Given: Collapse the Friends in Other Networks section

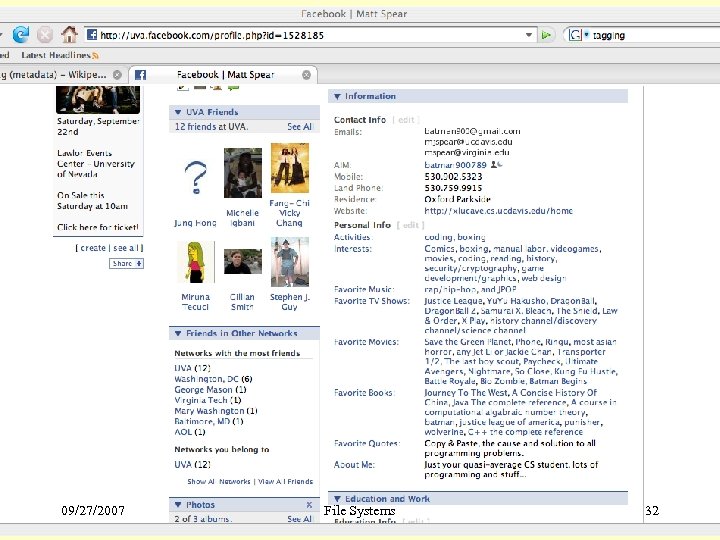Looking at the screenshot, I should pyautogui.click(x=178, y=333).
